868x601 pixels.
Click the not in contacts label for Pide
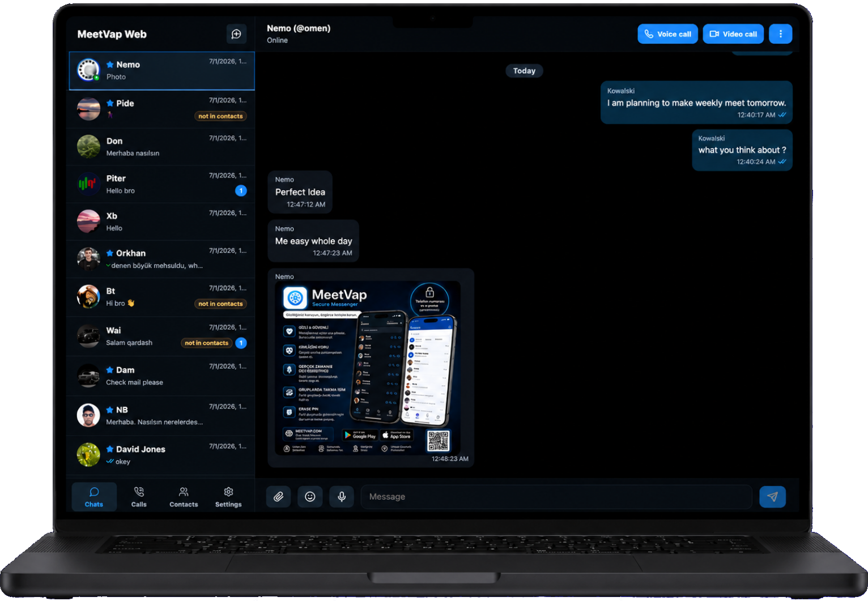[x=220, y=116]
